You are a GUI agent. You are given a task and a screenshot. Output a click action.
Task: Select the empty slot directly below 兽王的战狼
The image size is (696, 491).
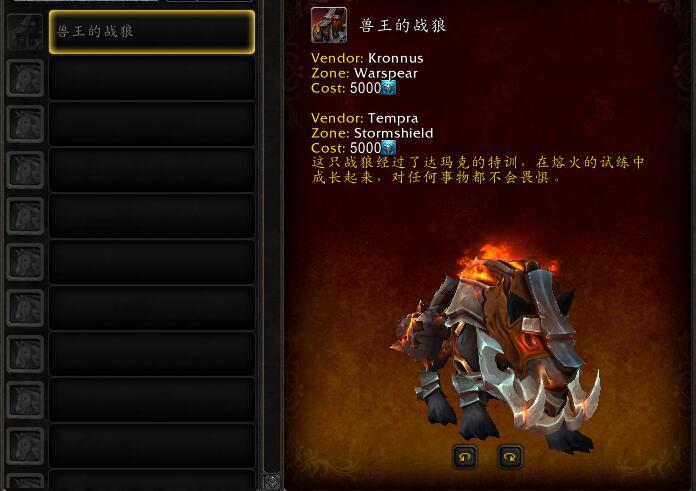tap(152, 78)
